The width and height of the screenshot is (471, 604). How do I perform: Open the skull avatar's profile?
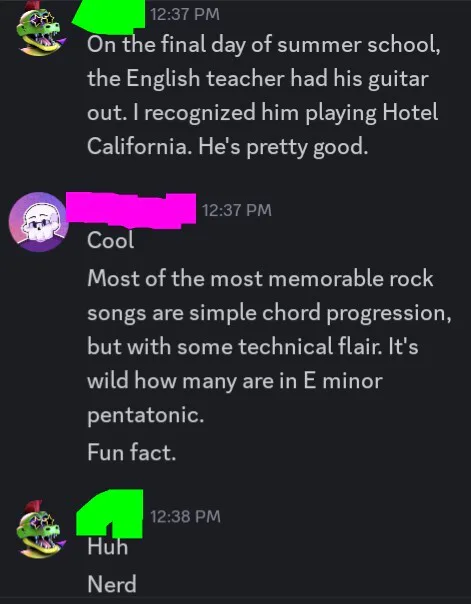click(x=39, y=222)
